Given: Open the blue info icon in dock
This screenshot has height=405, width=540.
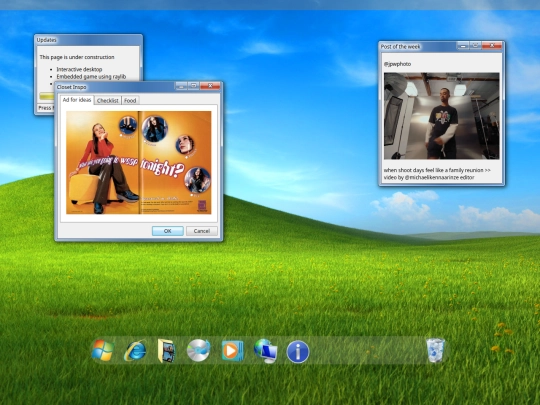Looking at the screenshot, I should 298,352.
